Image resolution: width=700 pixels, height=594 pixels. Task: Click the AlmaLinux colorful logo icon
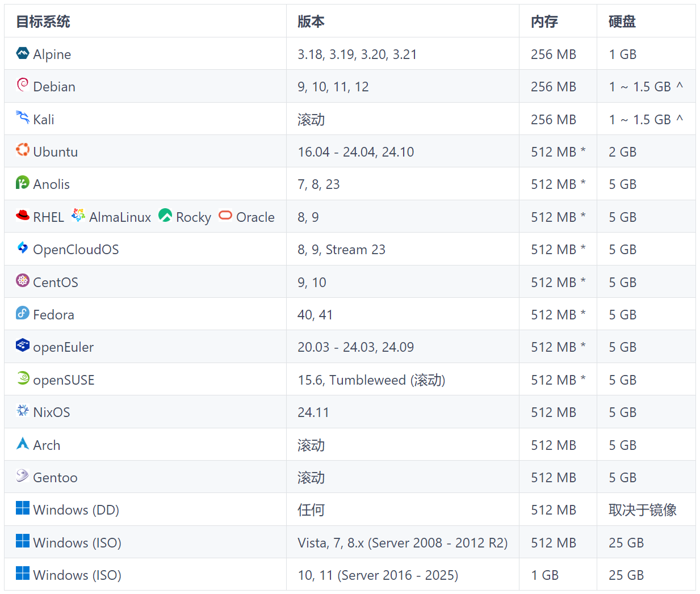click(x=78, y=215)
